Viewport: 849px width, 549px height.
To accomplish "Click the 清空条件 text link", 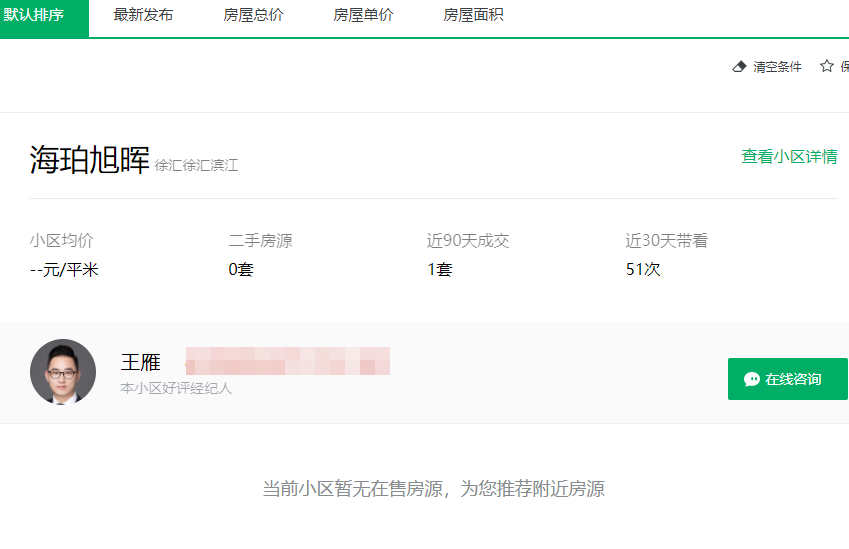I will click(x=777, y=67).
